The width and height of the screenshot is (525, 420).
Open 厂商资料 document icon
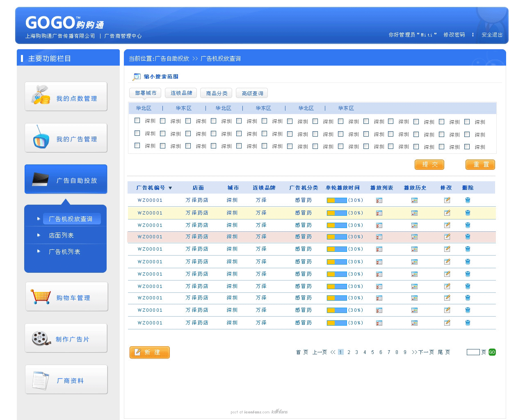41,380
